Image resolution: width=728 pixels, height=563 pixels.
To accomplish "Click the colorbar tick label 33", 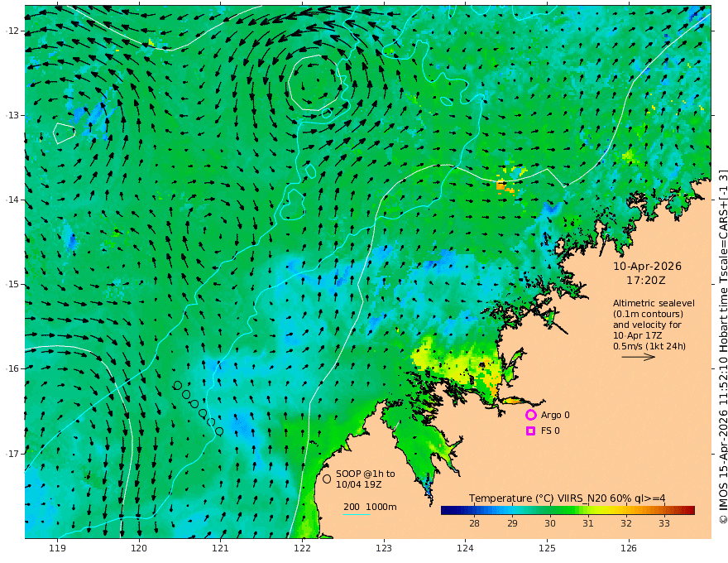I will click(664, 523).
